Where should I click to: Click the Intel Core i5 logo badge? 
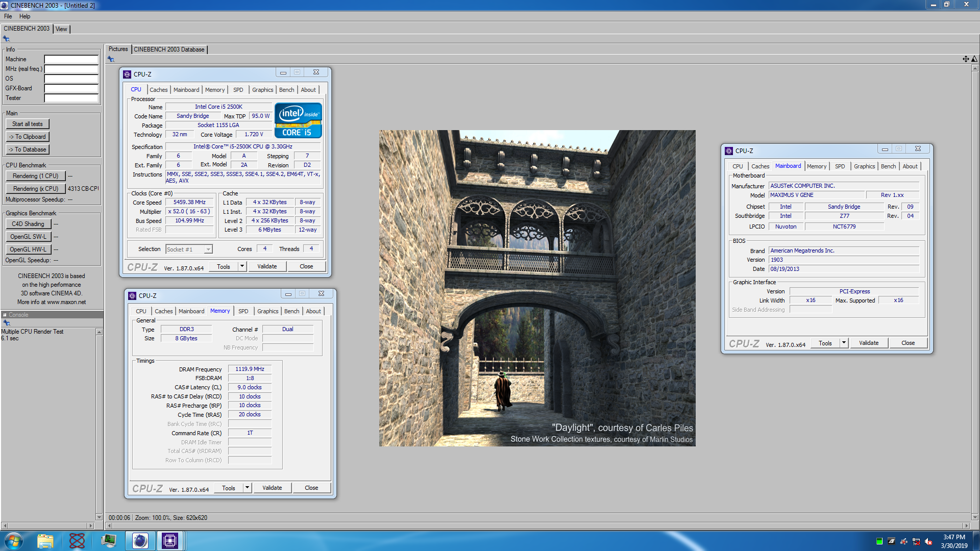[x=298, y=120]
